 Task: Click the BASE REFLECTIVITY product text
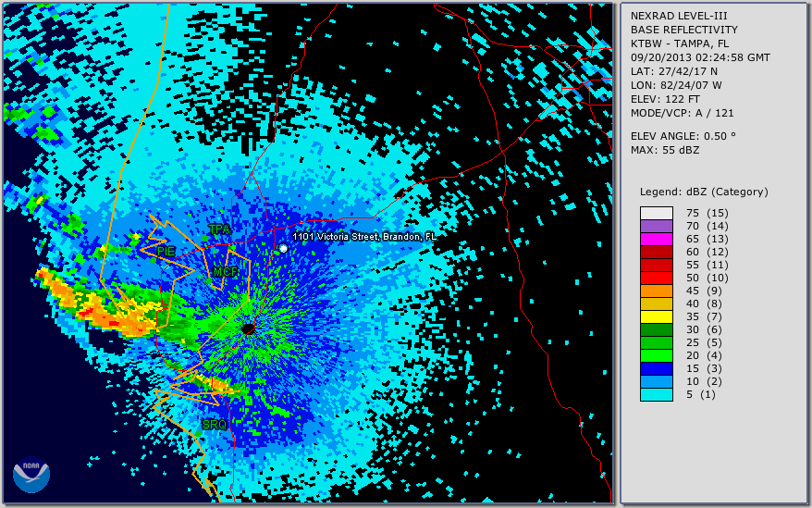[684, 30]
